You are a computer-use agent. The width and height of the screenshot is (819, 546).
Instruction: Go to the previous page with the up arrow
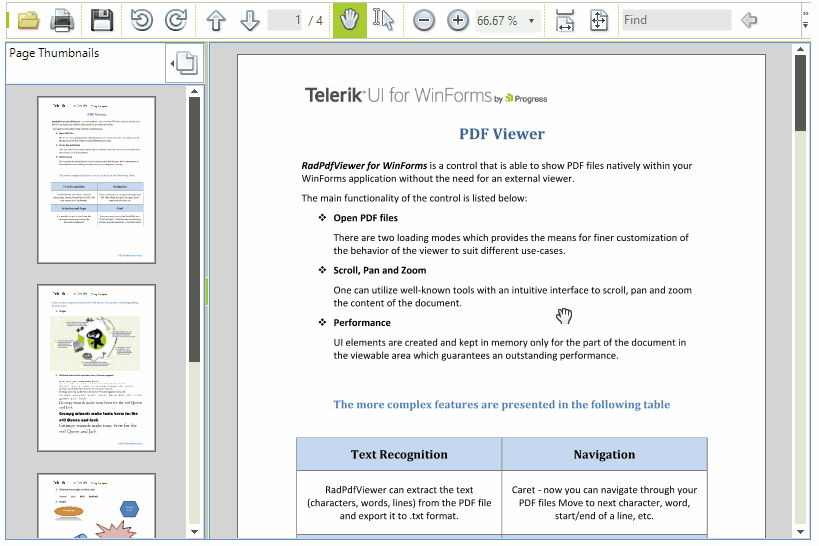pos(216,21)
